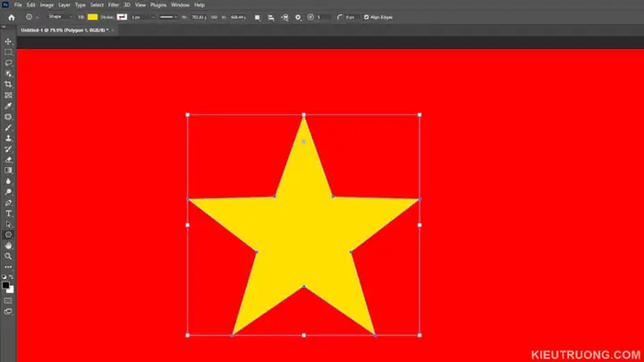This screenshot has height=362, width=644.
Task: Open the Type menu
Action: (80, 5)
